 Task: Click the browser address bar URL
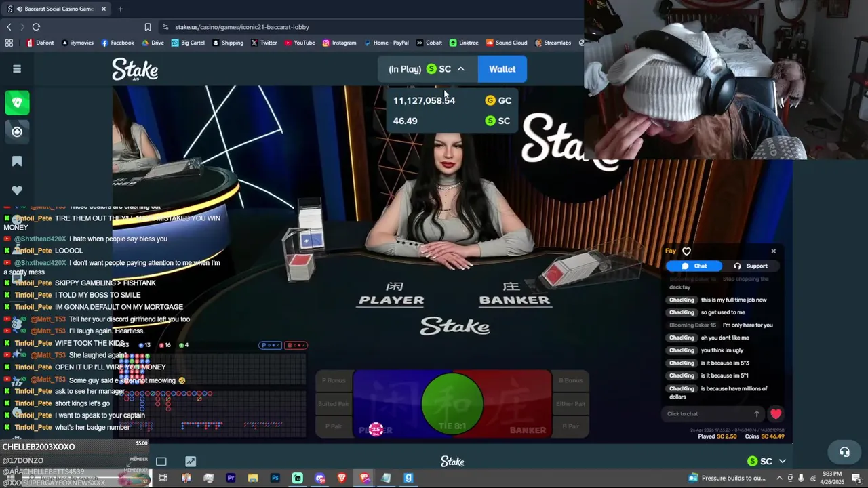point(242,27)
